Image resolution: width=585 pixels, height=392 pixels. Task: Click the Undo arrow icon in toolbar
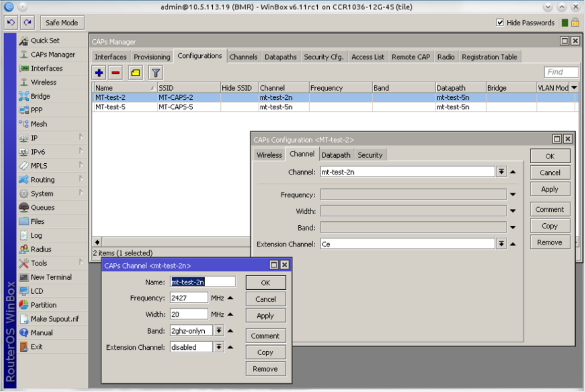tap(11, 22)
